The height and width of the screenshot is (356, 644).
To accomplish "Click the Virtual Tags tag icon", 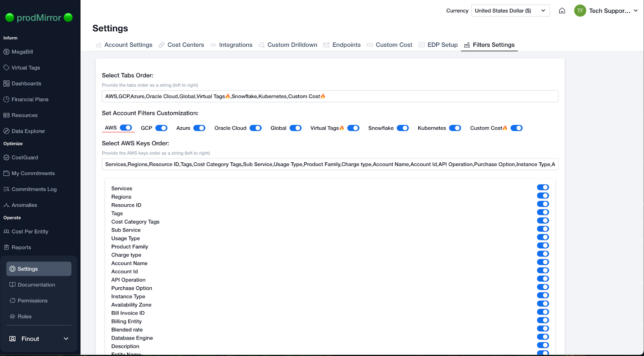I will point(6,68).
